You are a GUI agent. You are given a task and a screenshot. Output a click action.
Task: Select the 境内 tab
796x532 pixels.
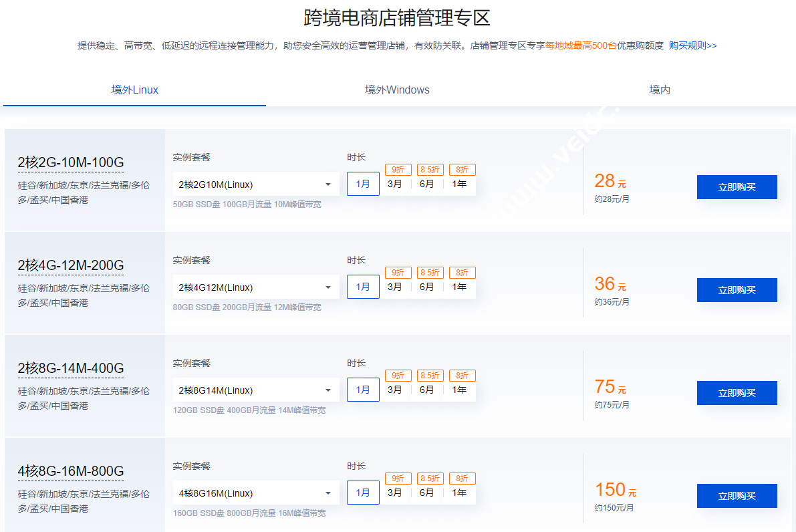click(x=659, y=90)
